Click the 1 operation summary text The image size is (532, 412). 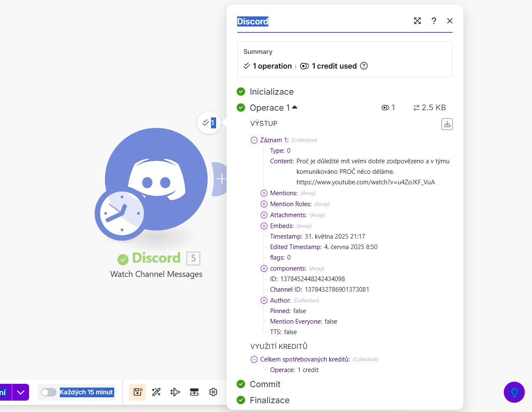(272, 66)
